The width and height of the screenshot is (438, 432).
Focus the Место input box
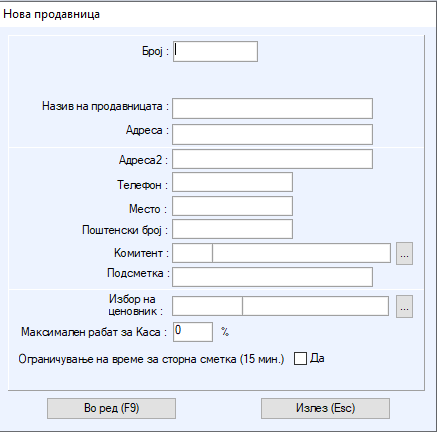[x=232, y=206]
